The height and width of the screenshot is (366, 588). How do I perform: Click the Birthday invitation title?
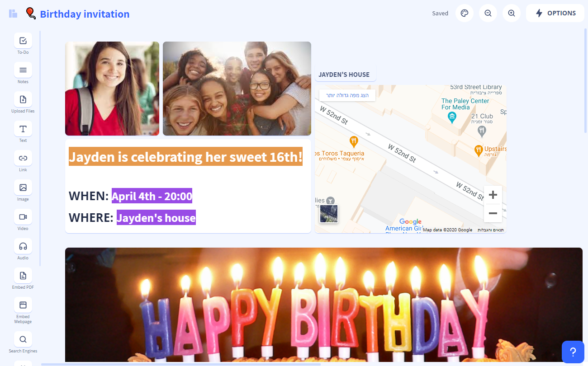(x=85, y=14)
